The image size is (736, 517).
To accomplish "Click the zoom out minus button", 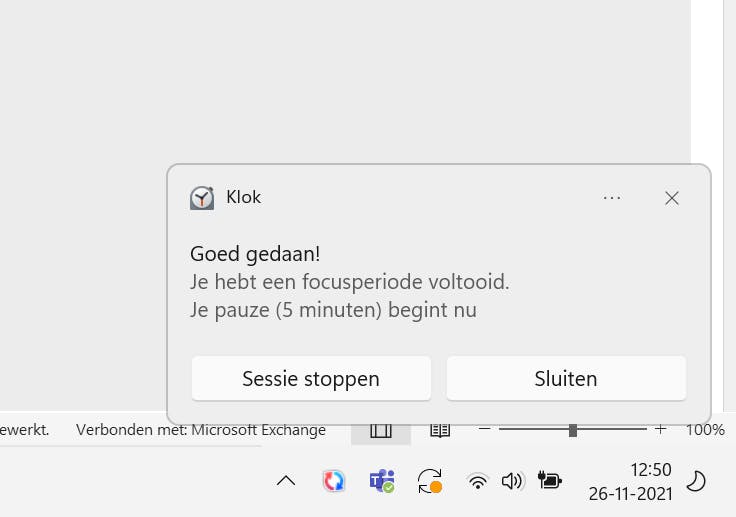I will [485, 430].
